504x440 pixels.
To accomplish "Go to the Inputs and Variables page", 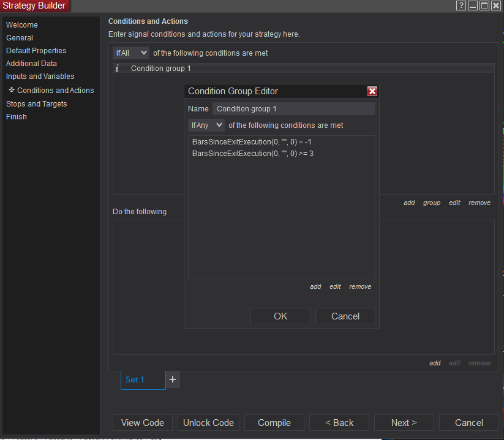I will pos(40,76).
